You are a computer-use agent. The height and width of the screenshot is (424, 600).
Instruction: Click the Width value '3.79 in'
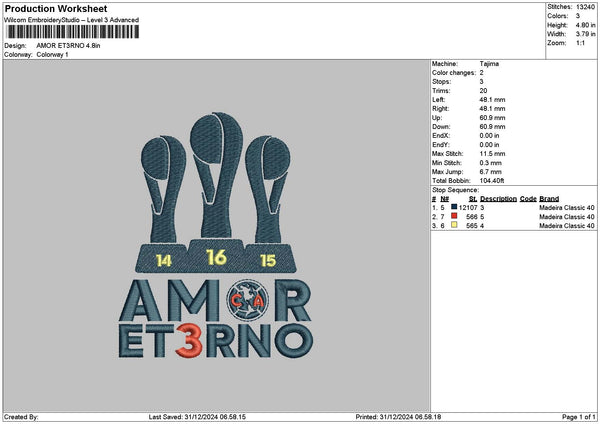click(x=585, y=34)
